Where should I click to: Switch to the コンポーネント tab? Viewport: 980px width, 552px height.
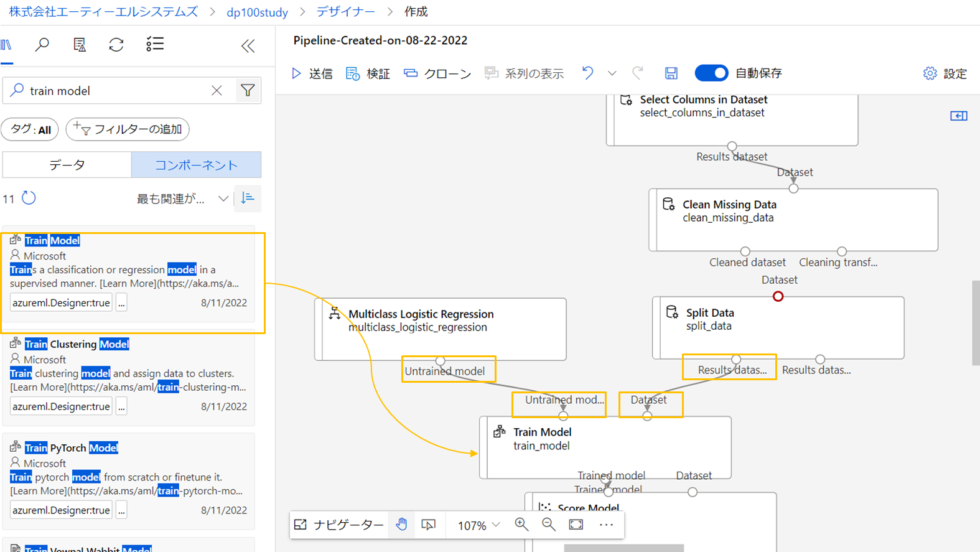coord(196,165)
